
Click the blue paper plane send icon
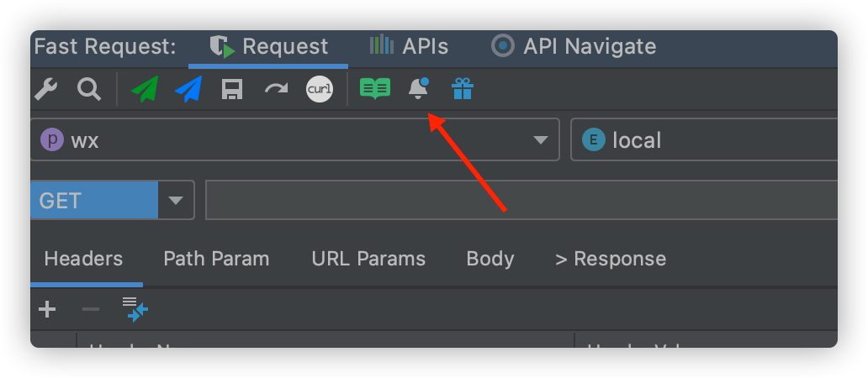188,89
